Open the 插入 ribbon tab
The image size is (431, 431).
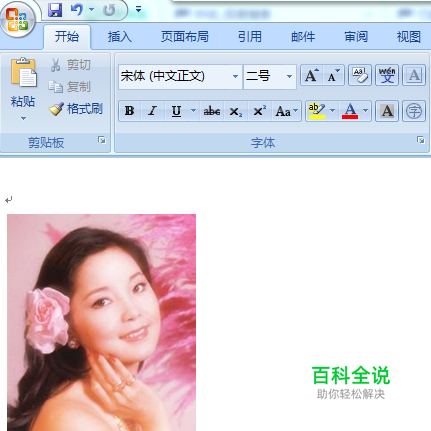click(x=120, y=36)
